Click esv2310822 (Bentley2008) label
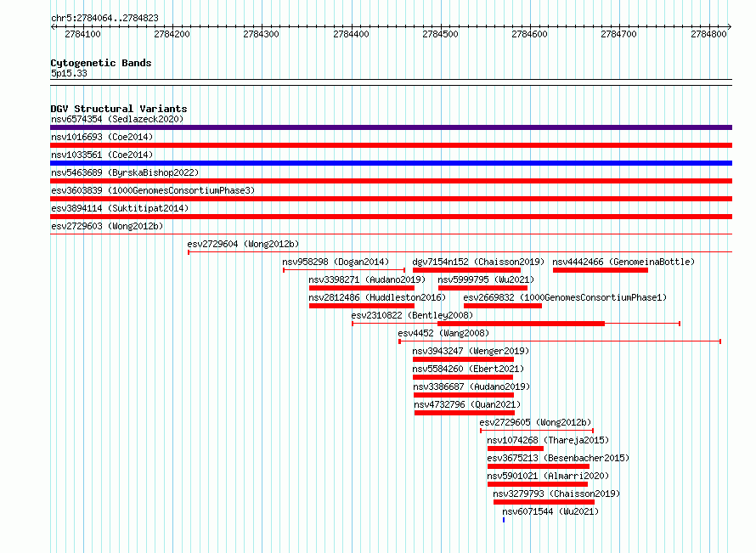Image resolution: width=756 pixels, height=553 pixels. (412, 315)
